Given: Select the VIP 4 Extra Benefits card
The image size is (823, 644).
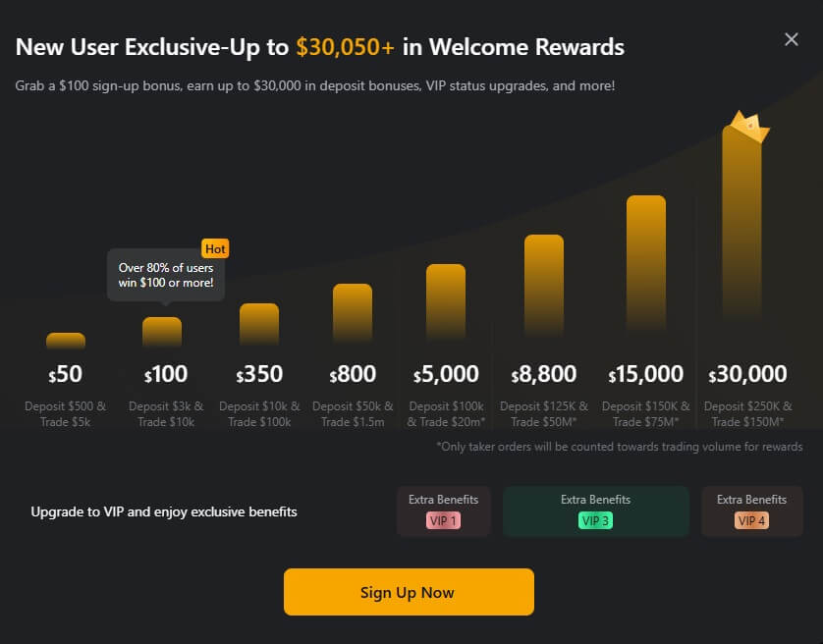Looking at the screenshot, I should (x=751, y=510).
